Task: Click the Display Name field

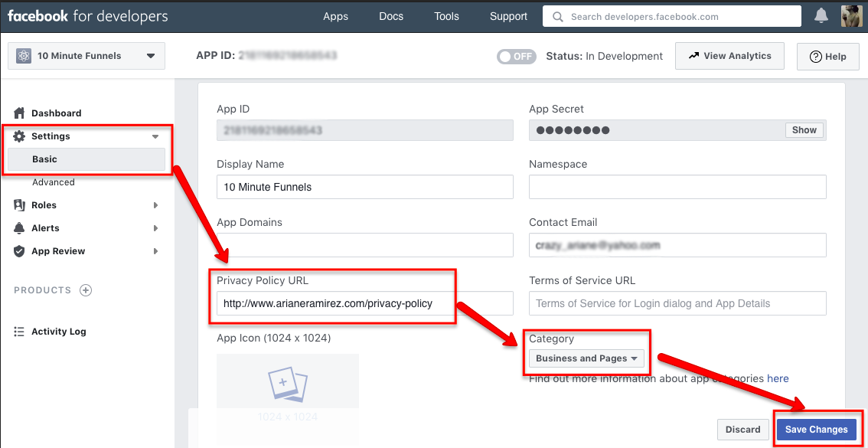Action: coord(365,187)
